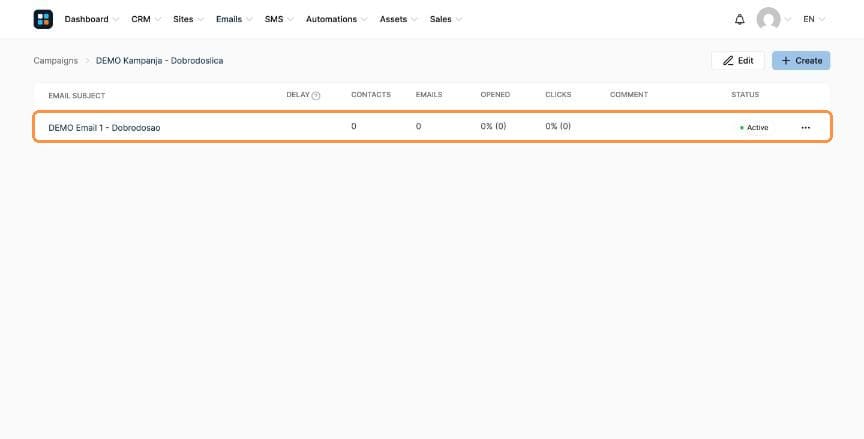This screenshot has height=439, width=864.
Task: Click the COMMENT column header
Action: pos(629,95)
